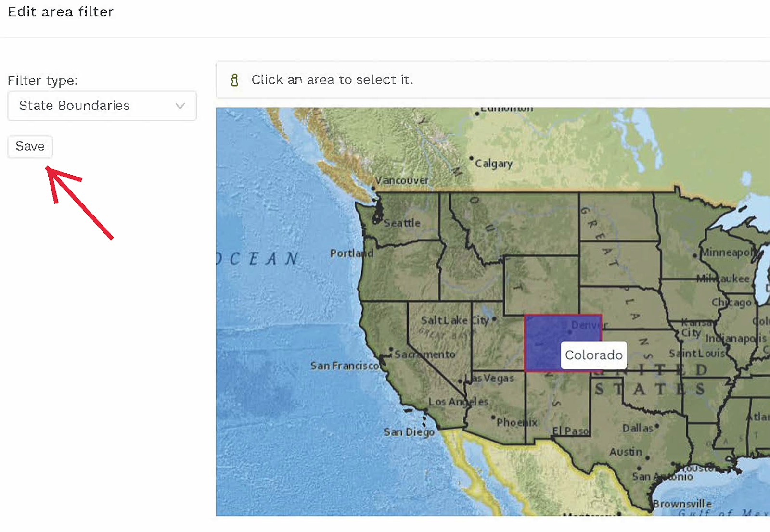Click the Brownsville label on the map
770x532 pixels.
tap(682, 504)
